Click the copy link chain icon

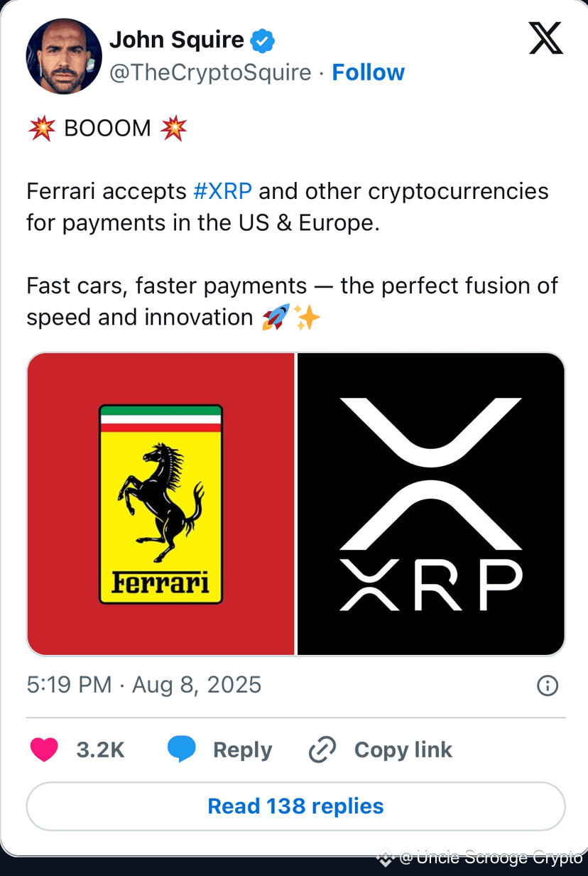point(322,749)
